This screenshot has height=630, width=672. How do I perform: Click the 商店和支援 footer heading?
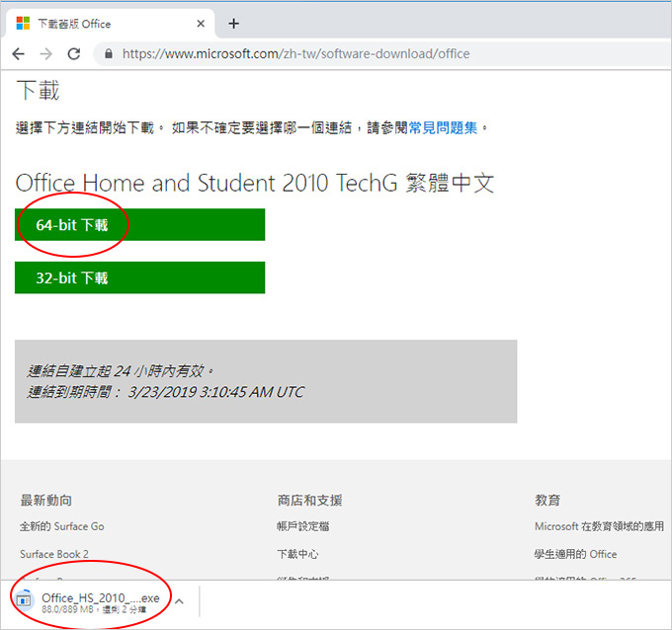click(x=309, y=501)
